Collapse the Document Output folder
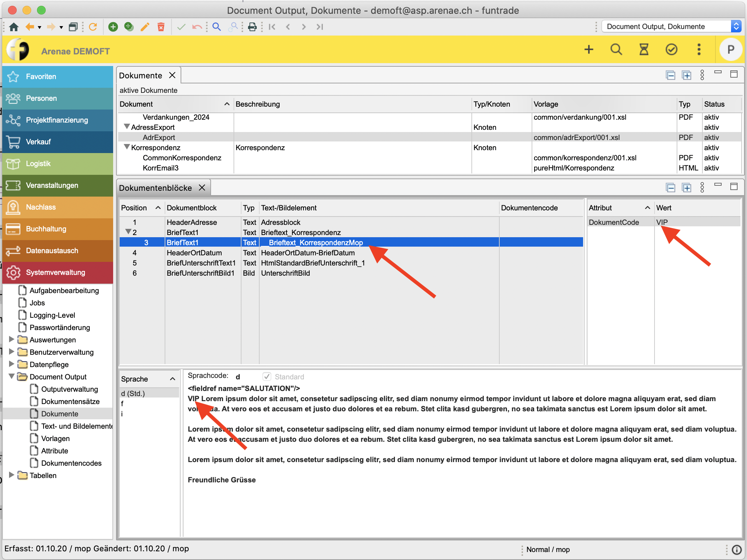The height and width of the screenshot is (560, 747). [x=11, y=376]
